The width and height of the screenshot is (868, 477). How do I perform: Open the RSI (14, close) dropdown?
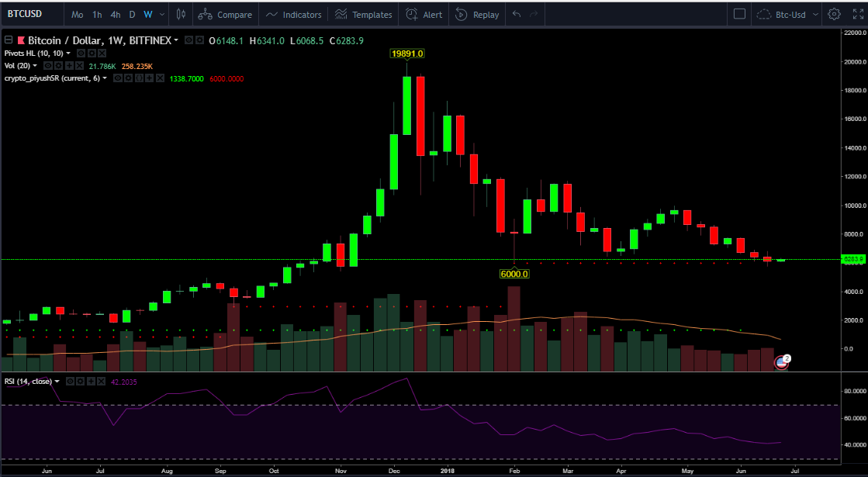(x=57, y=382)
